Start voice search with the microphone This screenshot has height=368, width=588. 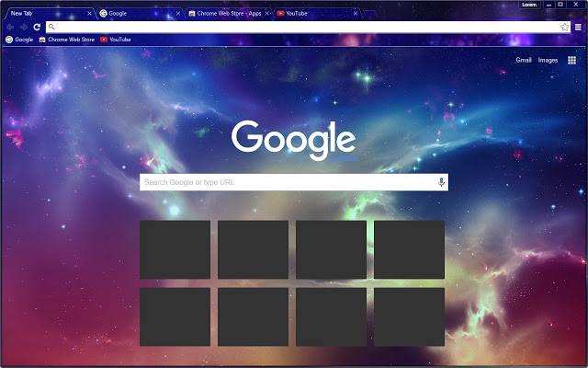click(441, 182)
